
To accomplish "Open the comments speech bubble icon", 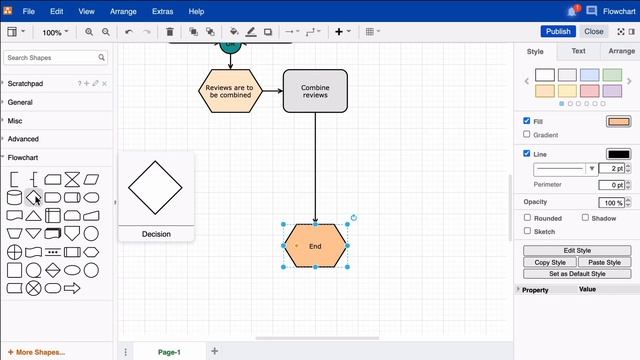I will pyautogui.click(x=591, y=11).
